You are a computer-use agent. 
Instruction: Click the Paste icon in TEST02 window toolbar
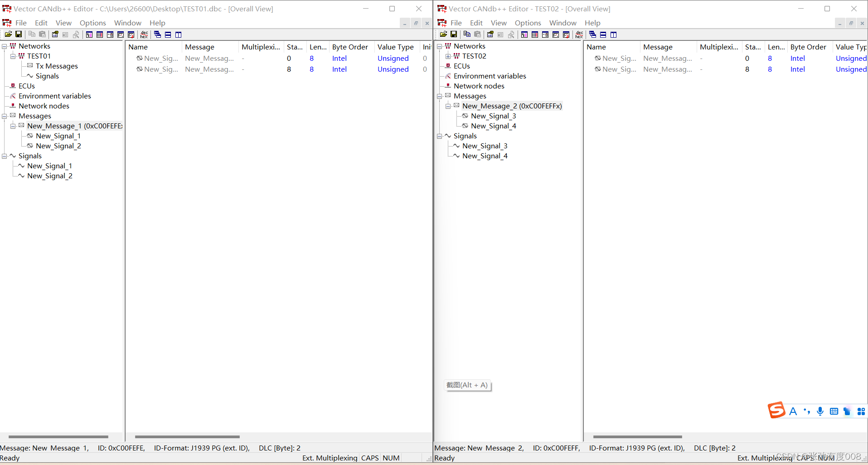(477, 34)
